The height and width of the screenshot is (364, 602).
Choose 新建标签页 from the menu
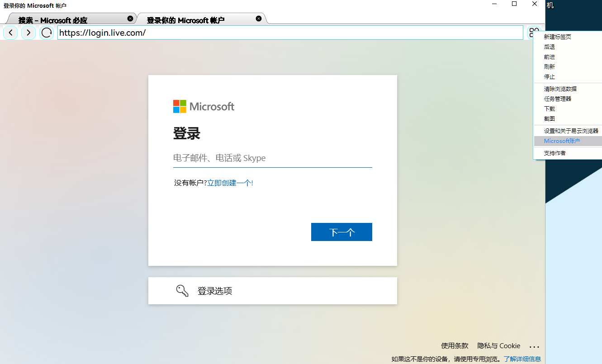tap(568, 37)
